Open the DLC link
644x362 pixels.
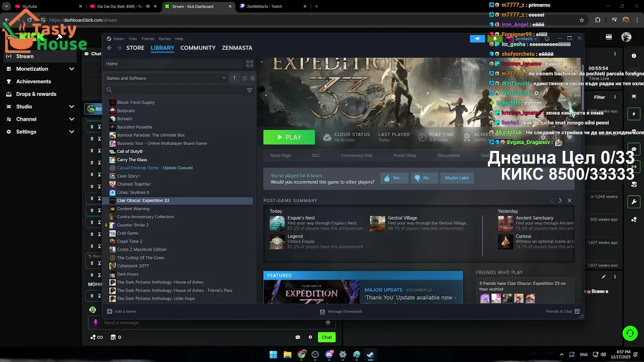point(316,155)
